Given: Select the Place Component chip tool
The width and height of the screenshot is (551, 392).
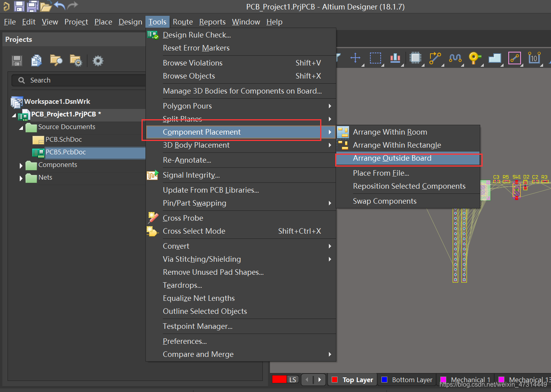Looking at the screenshot, I should (415, 58).
